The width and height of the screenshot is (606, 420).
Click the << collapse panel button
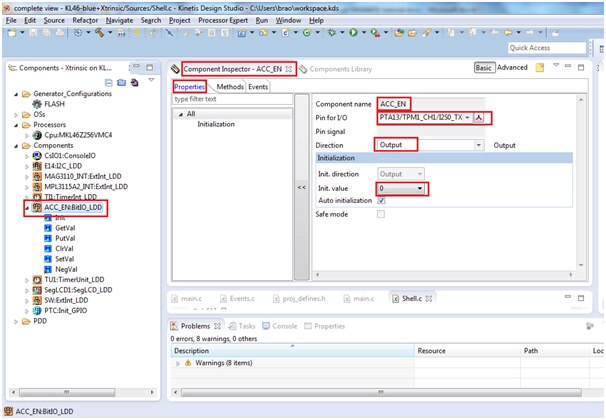(302, 187)
